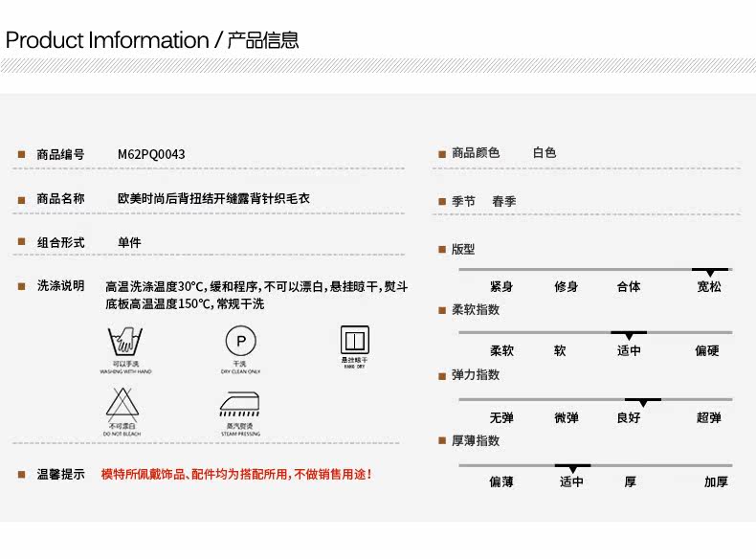Click the 弹力指数 slider marker at 良好
This screenshot has width=756, height=559.
(x=643, y=402)
